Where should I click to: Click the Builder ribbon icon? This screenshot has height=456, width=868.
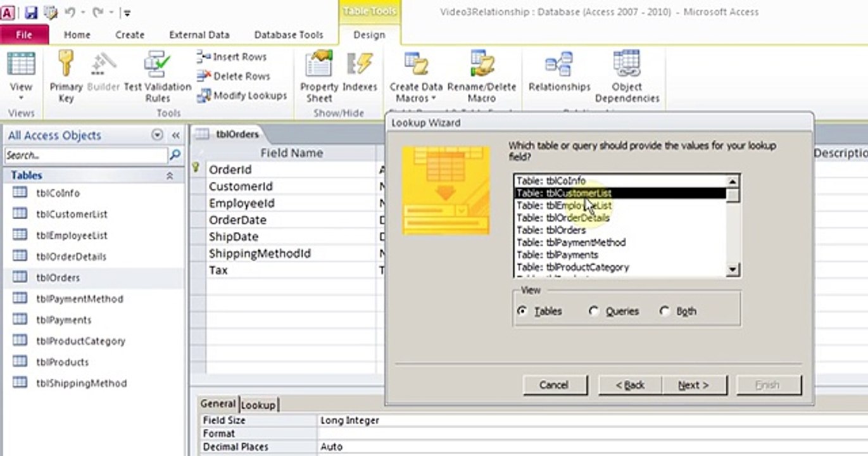(103, 74)
